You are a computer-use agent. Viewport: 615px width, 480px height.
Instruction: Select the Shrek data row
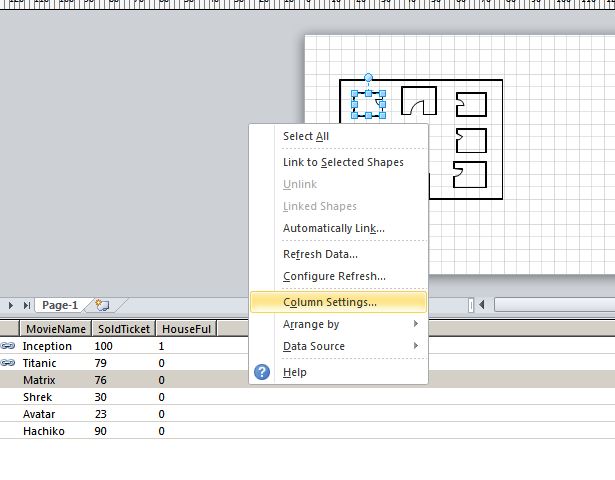308,397
